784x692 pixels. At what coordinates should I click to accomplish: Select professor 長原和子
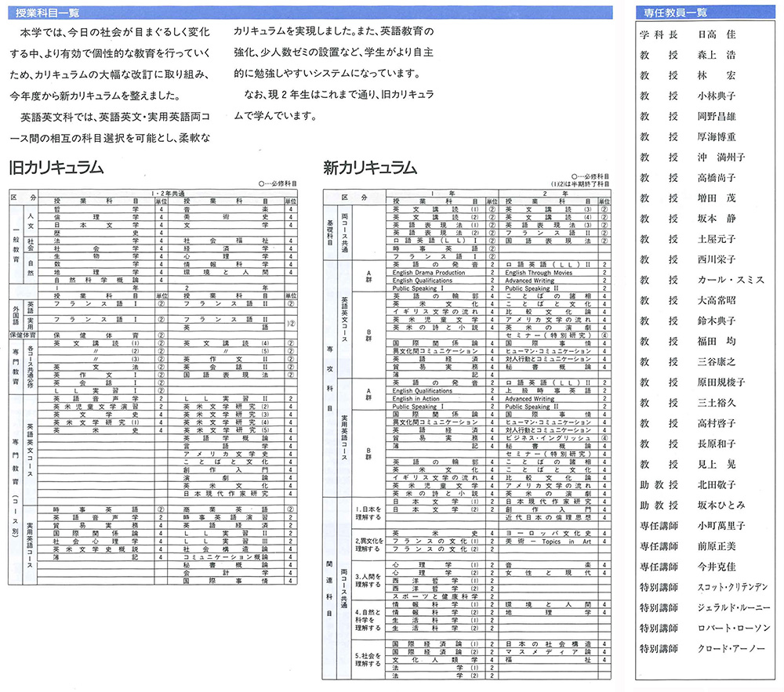tap(717, 444)
